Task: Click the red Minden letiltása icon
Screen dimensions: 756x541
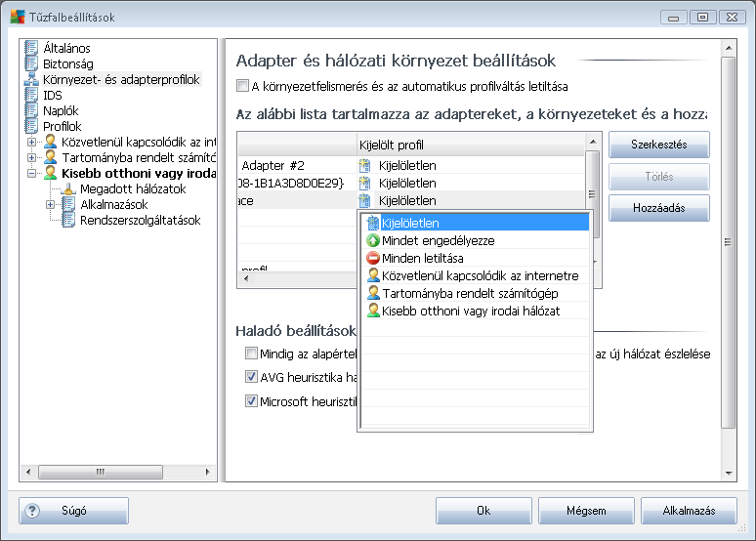Action: click(x=373, y=258)
